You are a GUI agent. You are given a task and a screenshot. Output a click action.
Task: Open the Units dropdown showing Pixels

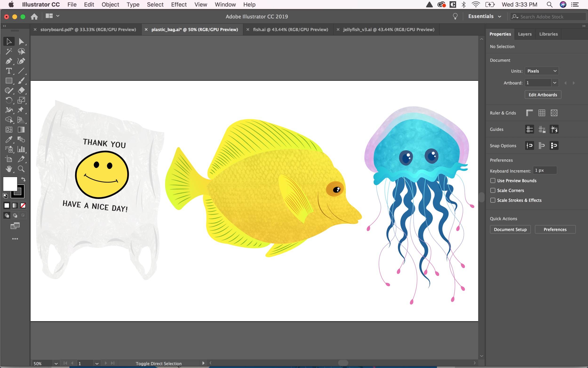click(541, 71)
